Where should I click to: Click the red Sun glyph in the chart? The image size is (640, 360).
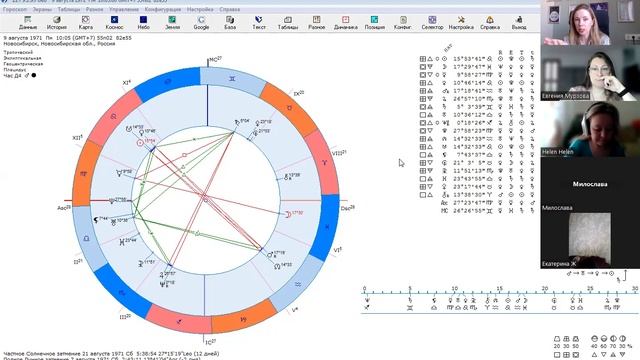click(x=140, y=143)
